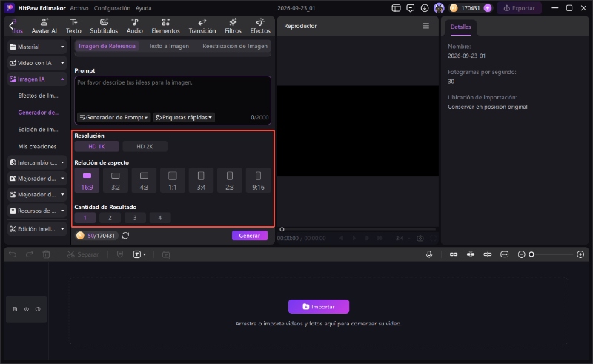Mute the timeline track audio
Screen dimensions: 593x364
pyautogui.click(x=38, y=309)
